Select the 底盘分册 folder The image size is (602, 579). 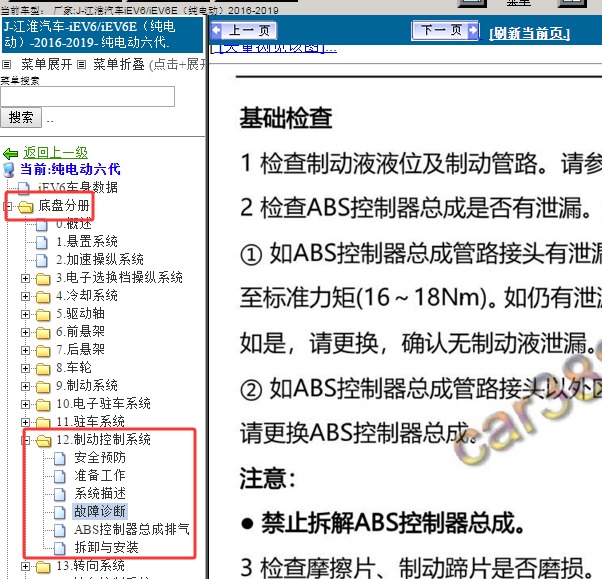point(64,205)
